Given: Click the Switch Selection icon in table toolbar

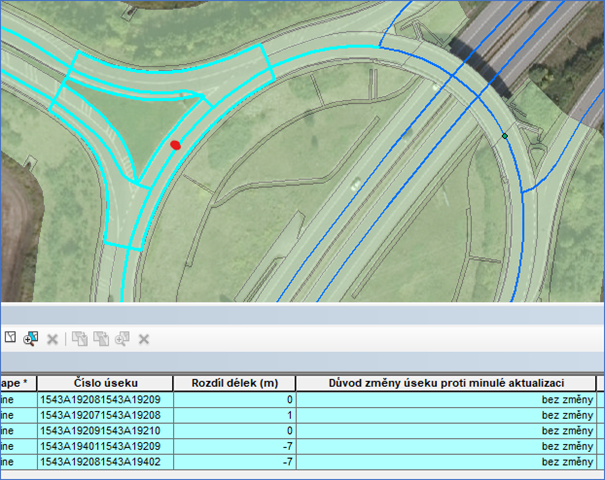Looking at the screenshot, I should tap(10, 339).
